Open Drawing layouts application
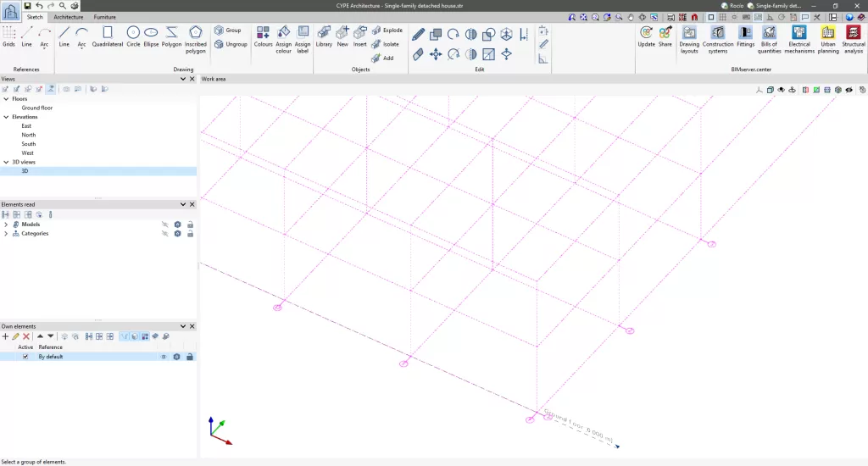 coord(689,39)
